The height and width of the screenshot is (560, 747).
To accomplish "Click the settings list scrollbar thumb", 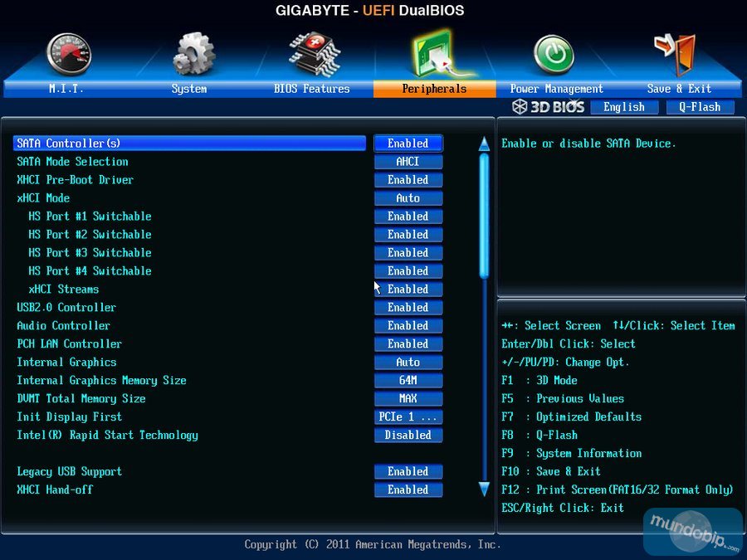I will coord(484,217).
